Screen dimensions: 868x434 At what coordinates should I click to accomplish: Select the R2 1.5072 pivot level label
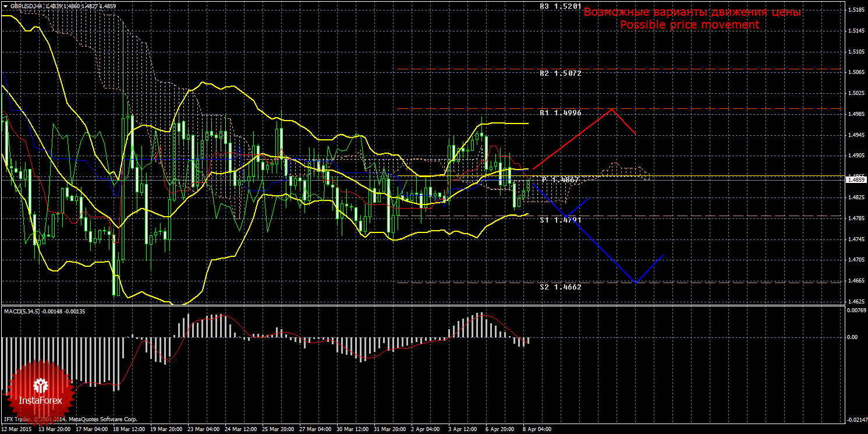click(x=560, y=73)
